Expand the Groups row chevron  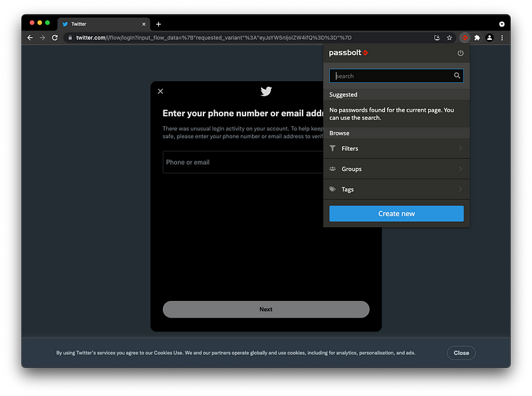(460, 169)
